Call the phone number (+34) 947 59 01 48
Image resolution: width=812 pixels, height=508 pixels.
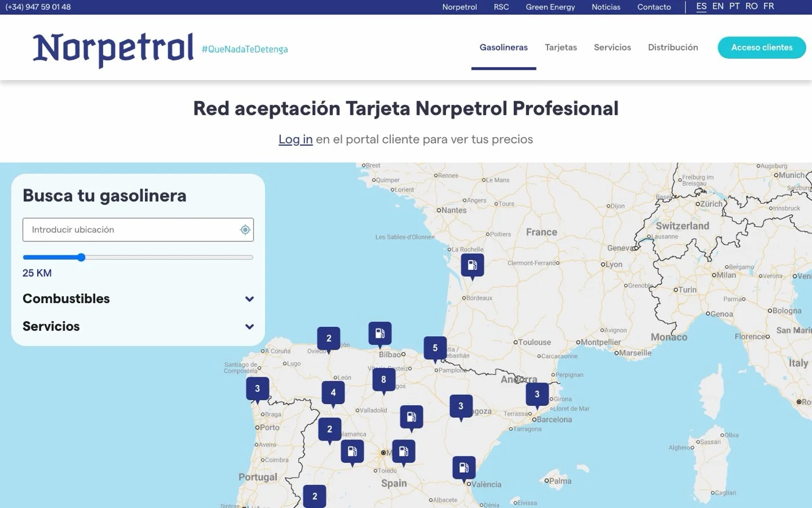point(38,7)
